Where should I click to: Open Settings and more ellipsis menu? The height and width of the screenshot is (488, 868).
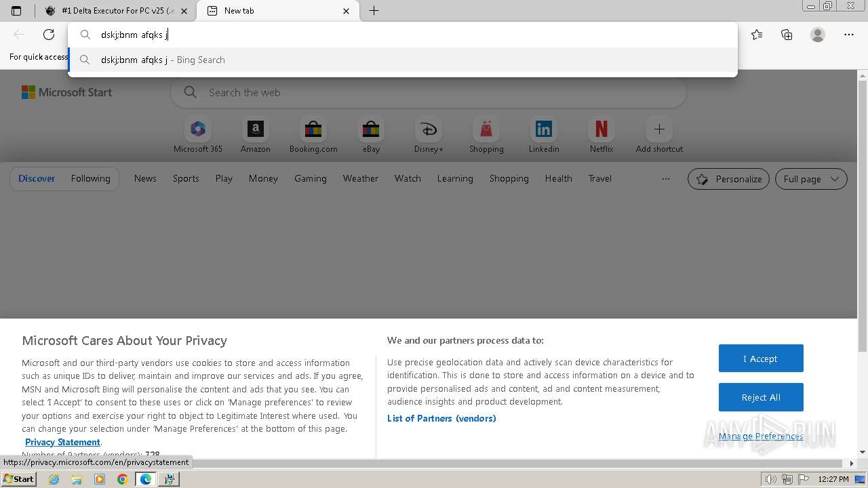tap(849, 35)
